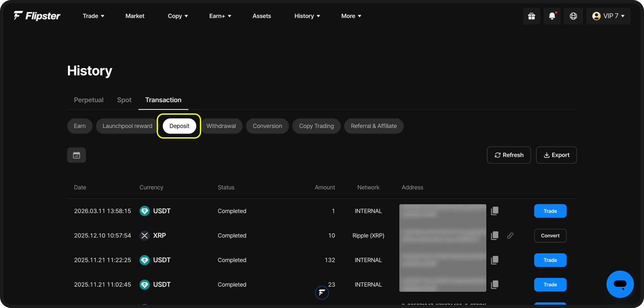This screenshot has width=644, height=308.
Task: Click date 2025.11.21 11:22:25
Action: 103,260
